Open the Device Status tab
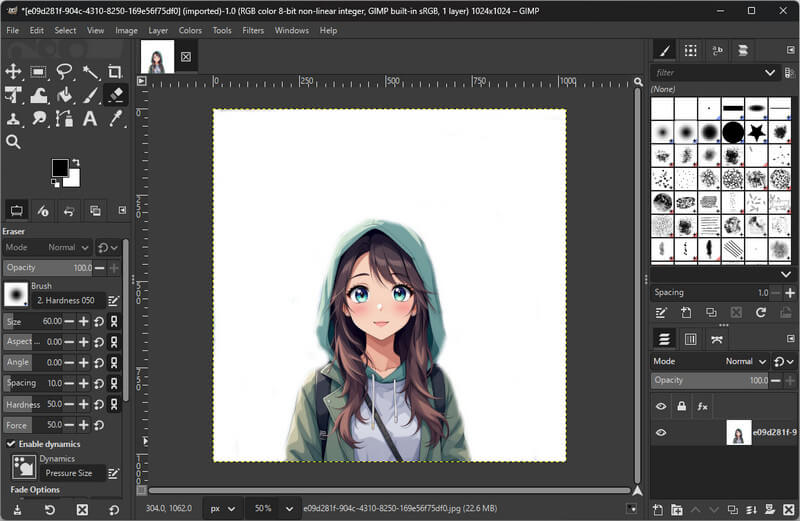This screenshot has height=521, width=800. coord(43,211)
